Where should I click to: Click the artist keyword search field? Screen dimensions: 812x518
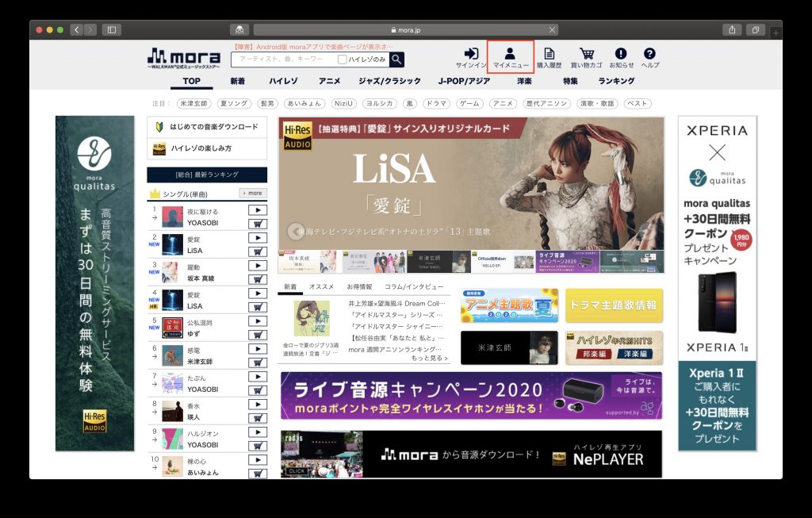tap(284, 59)
